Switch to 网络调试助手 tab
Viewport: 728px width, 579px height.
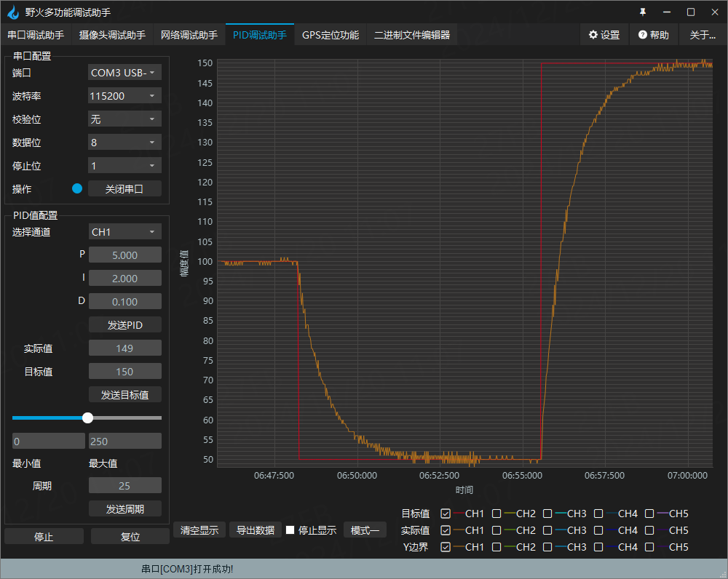click(189, 35)
